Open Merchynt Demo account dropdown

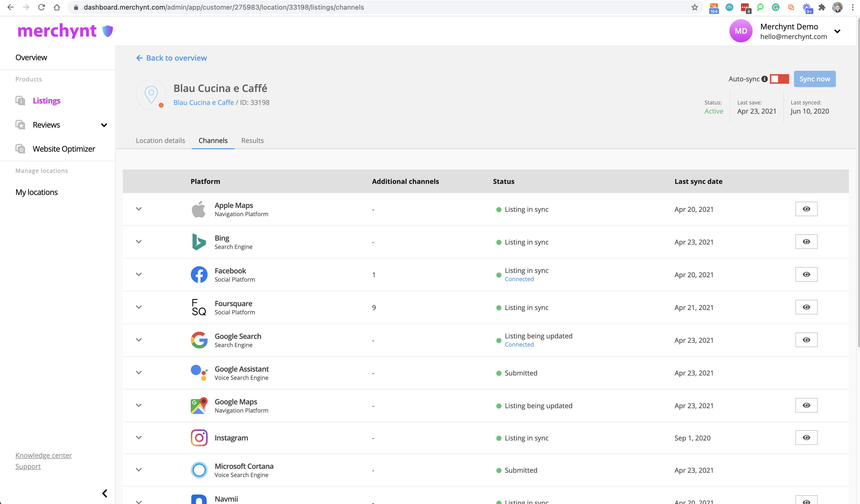pyautogui.click(x=837, y=31)
